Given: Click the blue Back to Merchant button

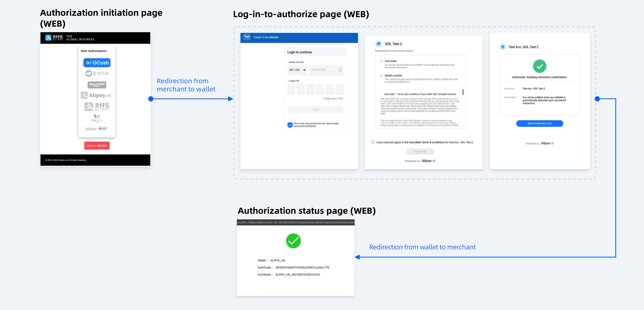Looking at the screenshot, I should (540, 123).
